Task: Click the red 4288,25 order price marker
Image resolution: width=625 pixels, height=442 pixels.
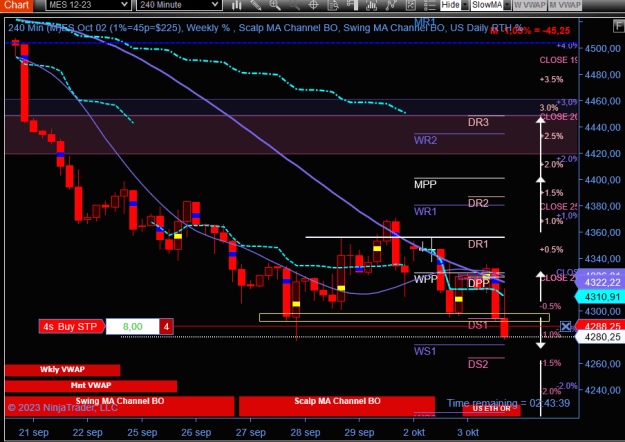Action: click(x=602, y=326)
